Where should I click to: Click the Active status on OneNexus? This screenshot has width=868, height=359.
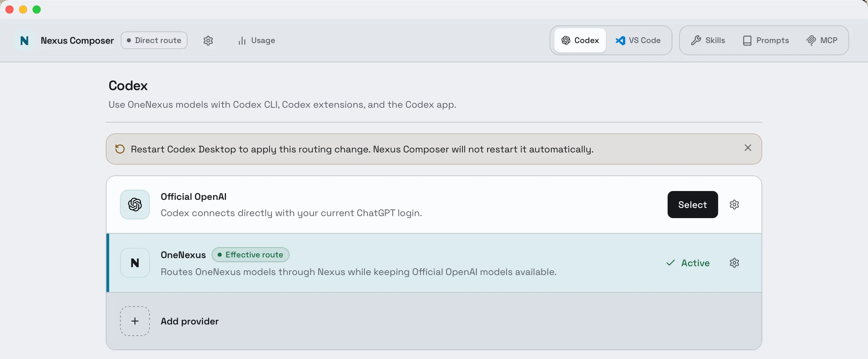(x=688, y=263)
